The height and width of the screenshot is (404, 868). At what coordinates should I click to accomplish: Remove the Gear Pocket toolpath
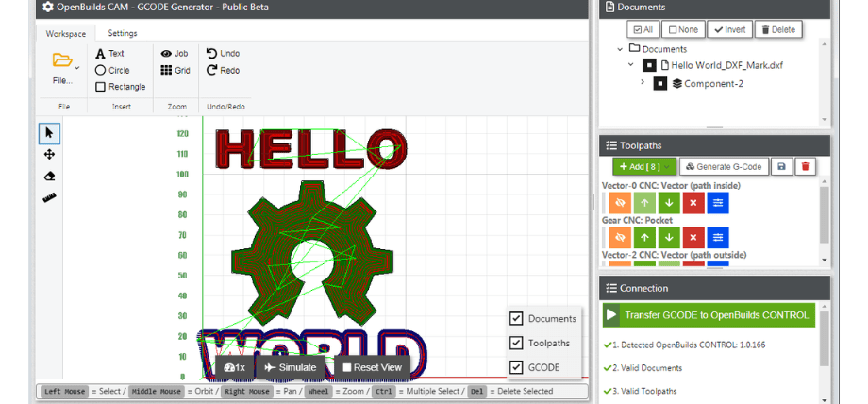[x=693, y=238]
